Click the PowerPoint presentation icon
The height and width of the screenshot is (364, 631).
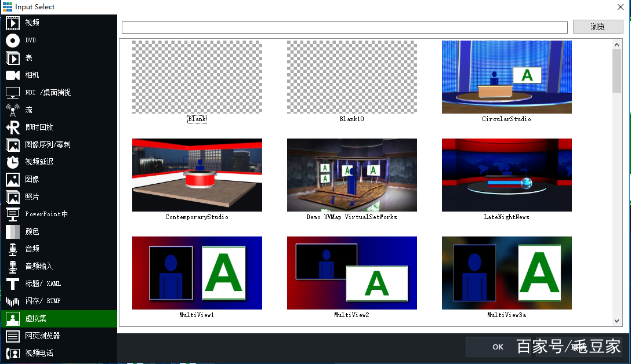13,214
